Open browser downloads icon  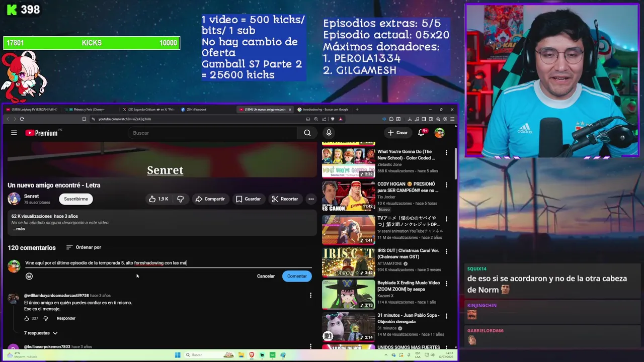pyautogui.click(x=410, y=119)
